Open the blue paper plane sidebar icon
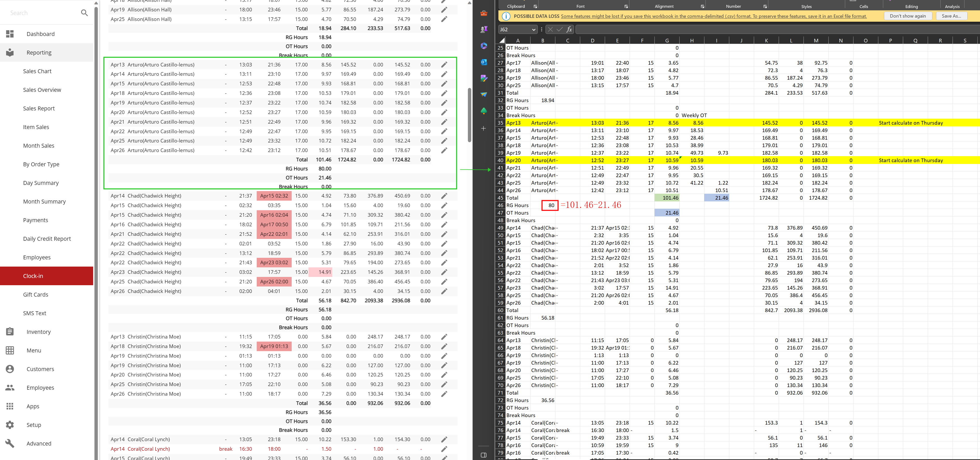The image size is (980, 460). 484,94
